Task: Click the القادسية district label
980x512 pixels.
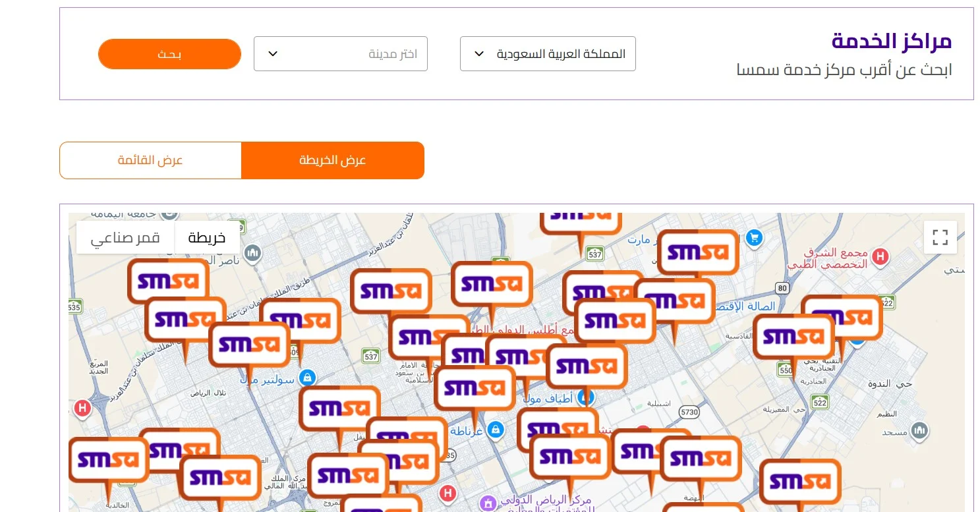Action: tap(739, 335)
